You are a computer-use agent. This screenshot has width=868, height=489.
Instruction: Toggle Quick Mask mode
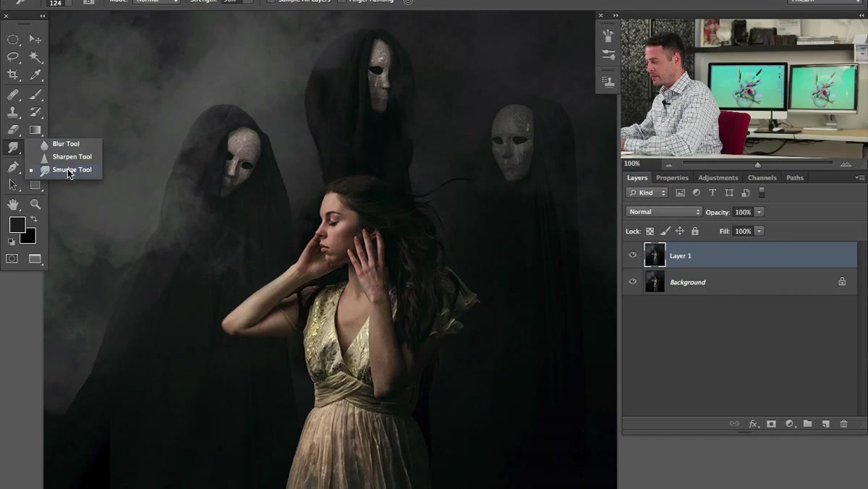pyautogui.click(x=12, y=258)
